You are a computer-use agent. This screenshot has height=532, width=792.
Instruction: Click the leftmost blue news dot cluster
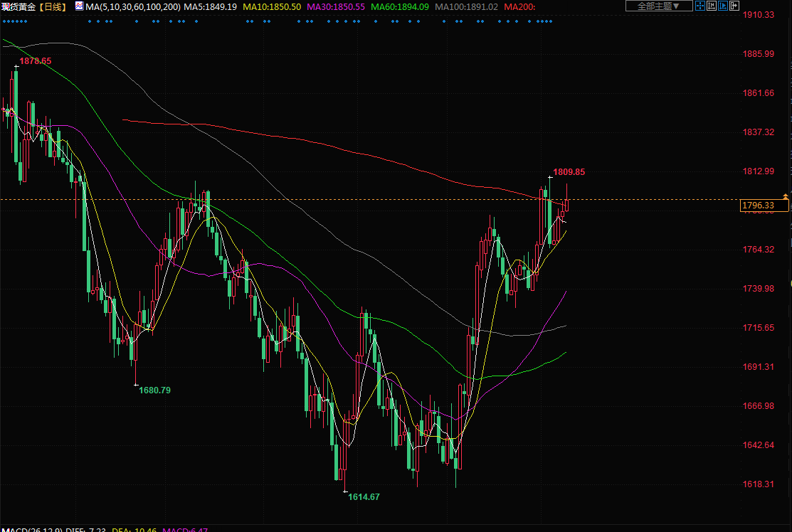(x=15, y=21)
